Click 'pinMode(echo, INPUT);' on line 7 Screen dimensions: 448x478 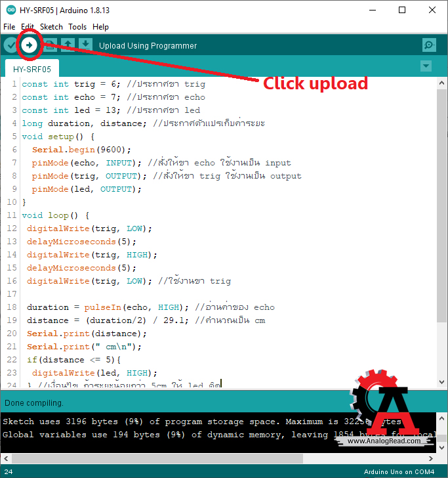87,163
